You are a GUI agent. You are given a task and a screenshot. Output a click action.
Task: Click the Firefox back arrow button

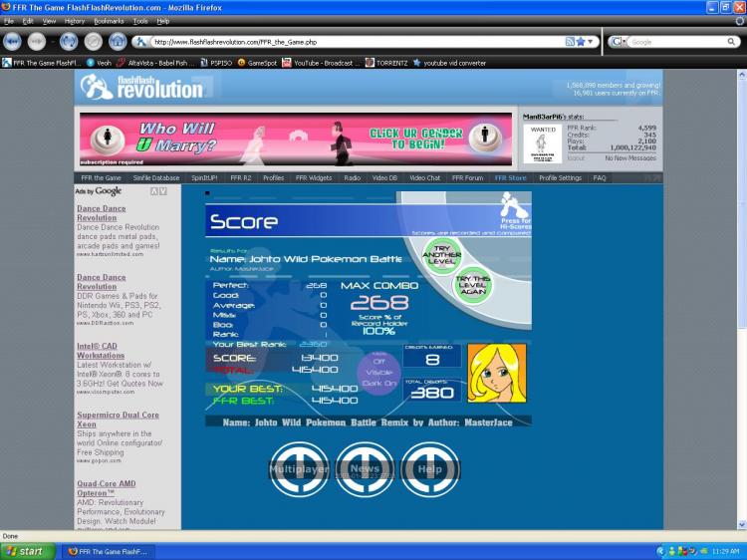coord(12,42)
